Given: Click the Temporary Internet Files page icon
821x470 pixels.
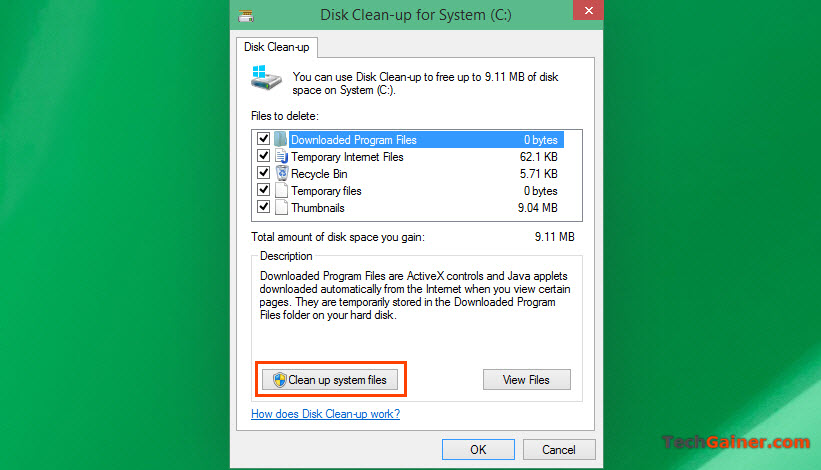Looking at the screenshot, I should point(282,156).
